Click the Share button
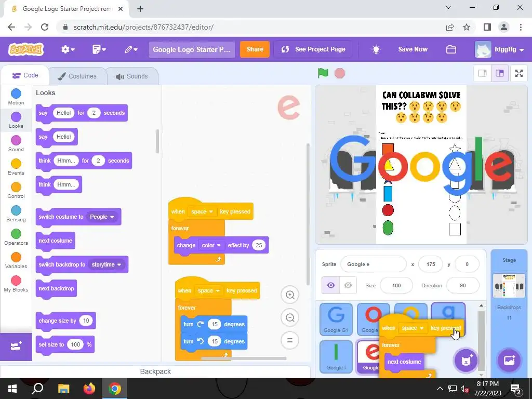 click(x=255, y=49)
